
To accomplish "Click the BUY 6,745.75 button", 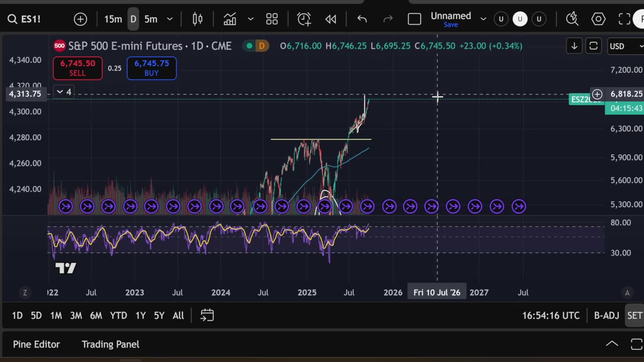I will point(151,68).
